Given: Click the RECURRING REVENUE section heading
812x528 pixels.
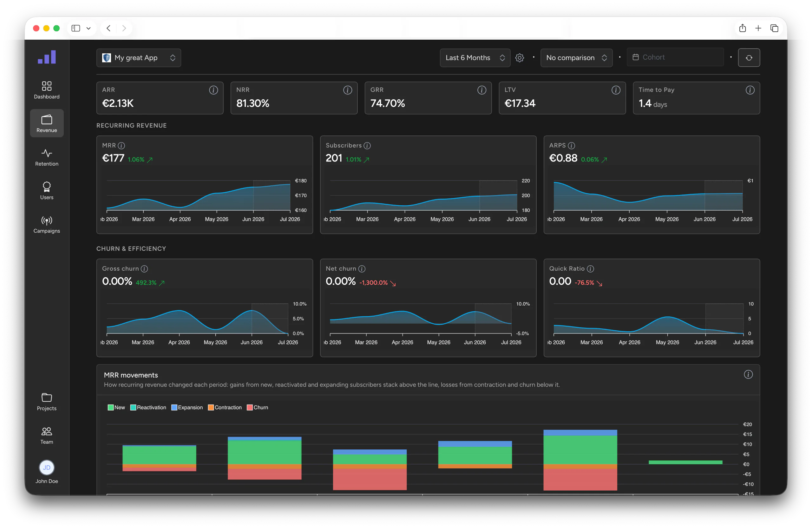Looking at the screenshot, I should [131, 126].
